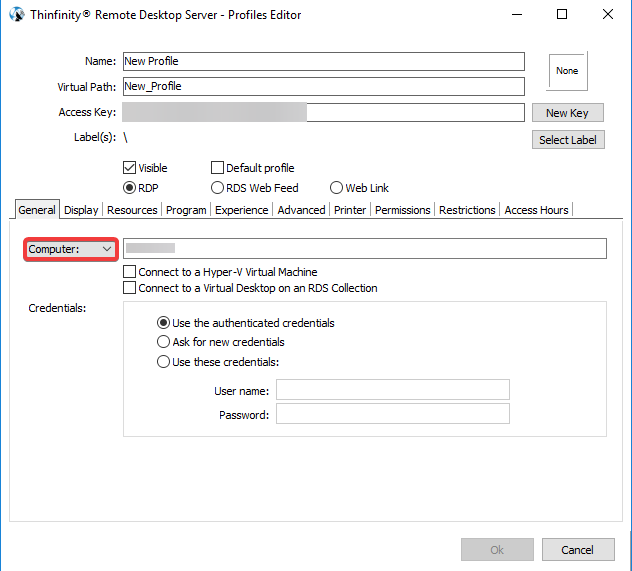Open the Resources tab
The height and width of the screenshot is (571, 632).
pos(132,210)
